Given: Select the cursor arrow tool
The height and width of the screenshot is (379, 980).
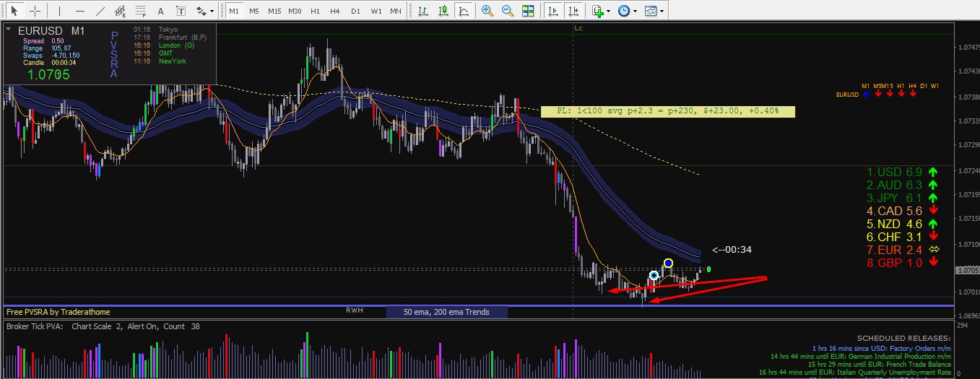Looking at the screenshot, I should [x=14, y=11].
